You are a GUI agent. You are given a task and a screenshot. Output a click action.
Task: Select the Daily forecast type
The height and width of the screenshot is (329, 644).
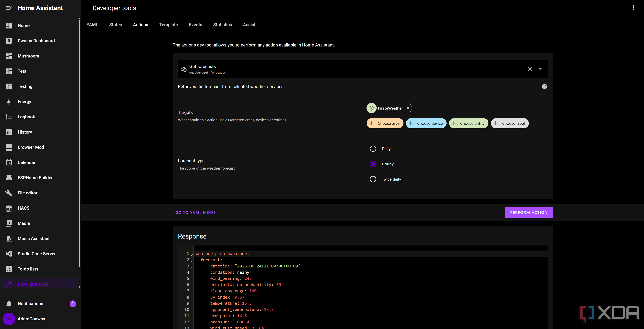(373, 149)
